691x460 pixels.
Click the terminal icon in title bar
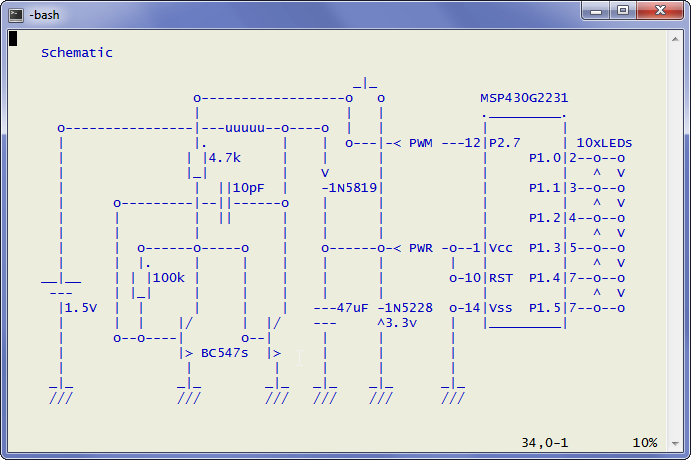(x=16, y=15)
